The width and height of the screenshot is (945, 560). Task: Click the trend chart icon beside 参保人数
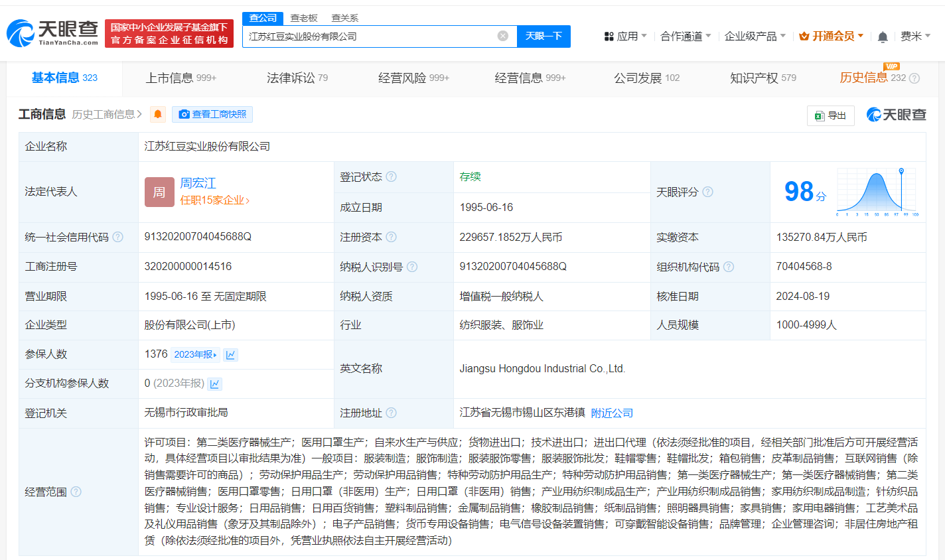pyautogui.click(x=231, y=354)
